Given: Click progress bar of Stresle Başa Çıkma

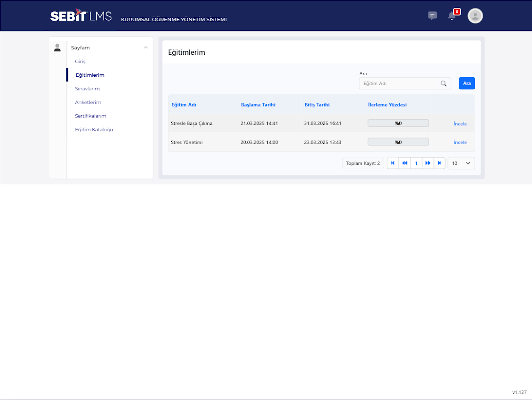Looking at the screenshot, I should (398, 123).
